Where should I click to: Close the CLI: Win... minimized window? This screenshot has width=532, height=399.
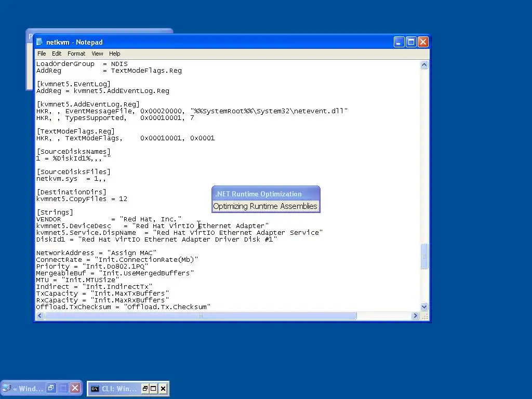(163, 389)
